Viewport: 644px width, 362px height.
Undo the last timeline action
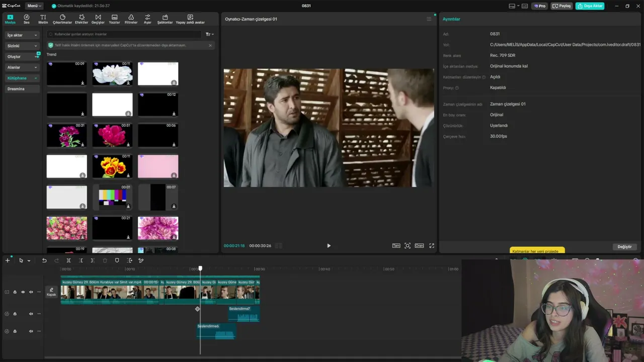coord(44,260)
